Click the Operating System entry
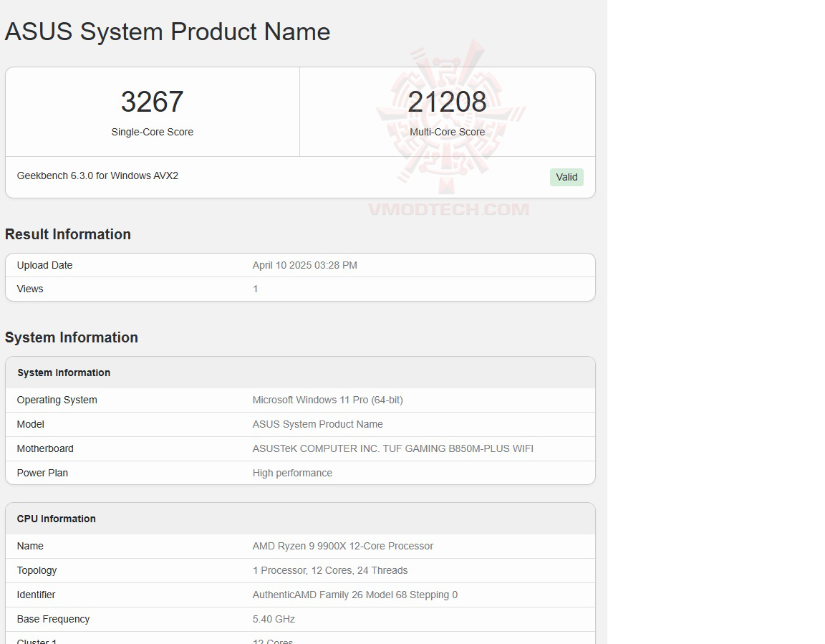 pyautogui.click(x=57, y=400)
